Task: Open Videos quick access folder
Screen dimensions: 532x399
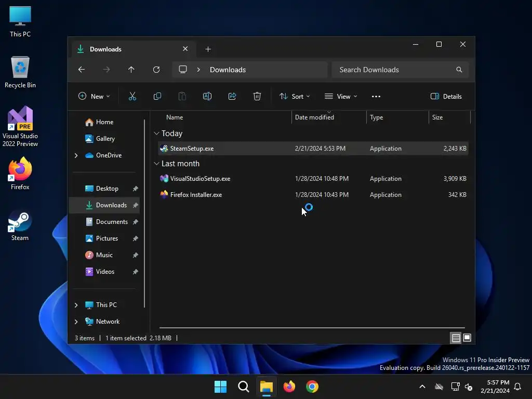Action: pyautogui.click(x=100, y=272)
